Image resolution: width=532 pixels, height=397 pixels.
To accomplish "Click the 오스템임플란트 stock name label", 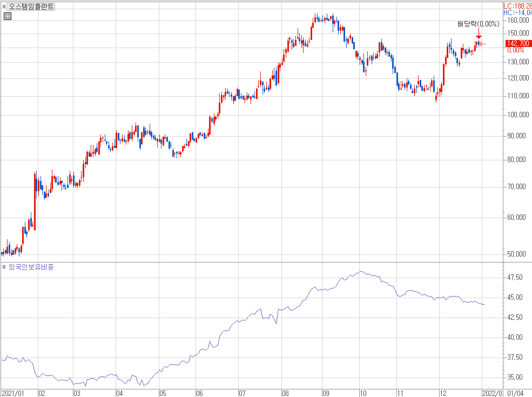I will click(31, 6).
